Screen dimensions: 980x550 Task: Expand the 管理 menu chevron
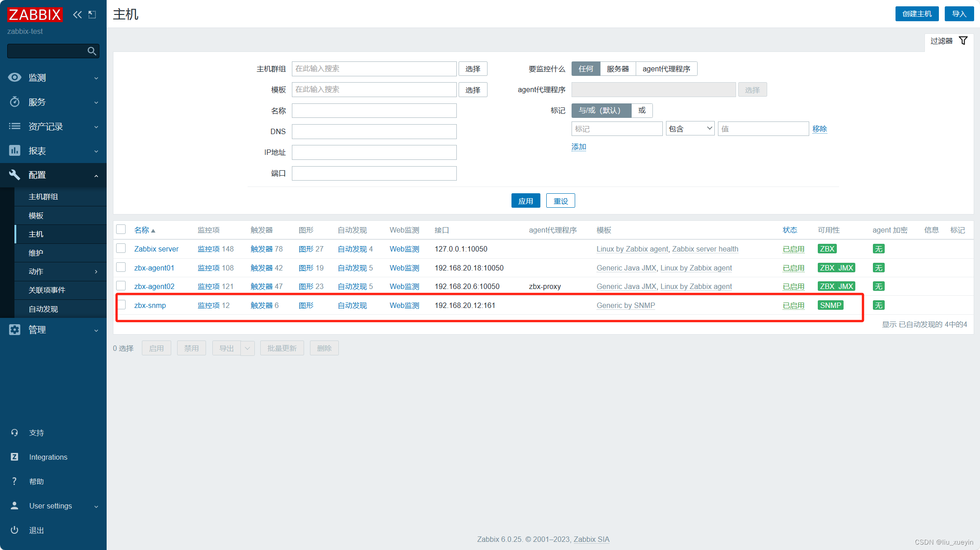point(96,330)
